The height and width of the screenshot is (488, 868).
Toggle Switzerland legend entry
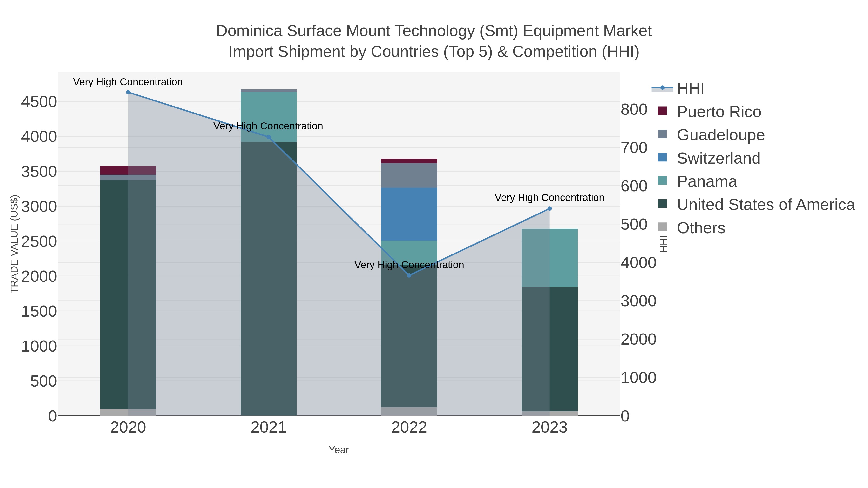(709, 158)
